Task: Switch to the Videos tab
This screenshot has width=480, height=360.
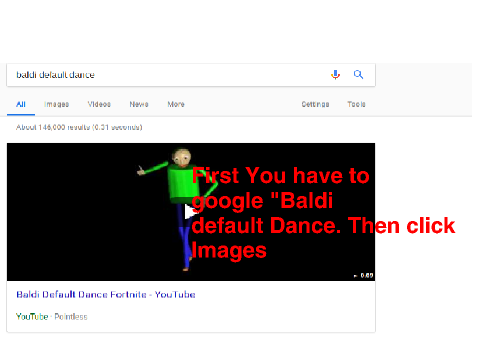Action: (99, 104)
